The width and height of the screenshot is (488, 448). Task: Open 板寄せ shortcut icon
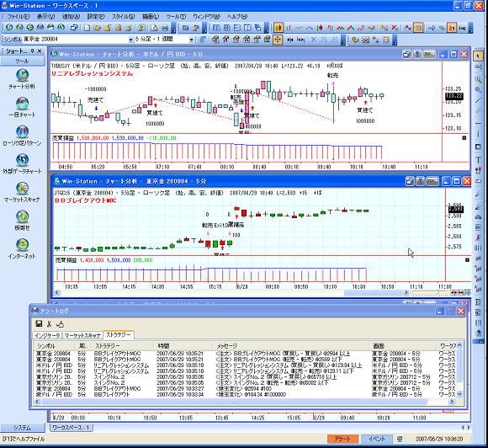[x=22, y=221]
